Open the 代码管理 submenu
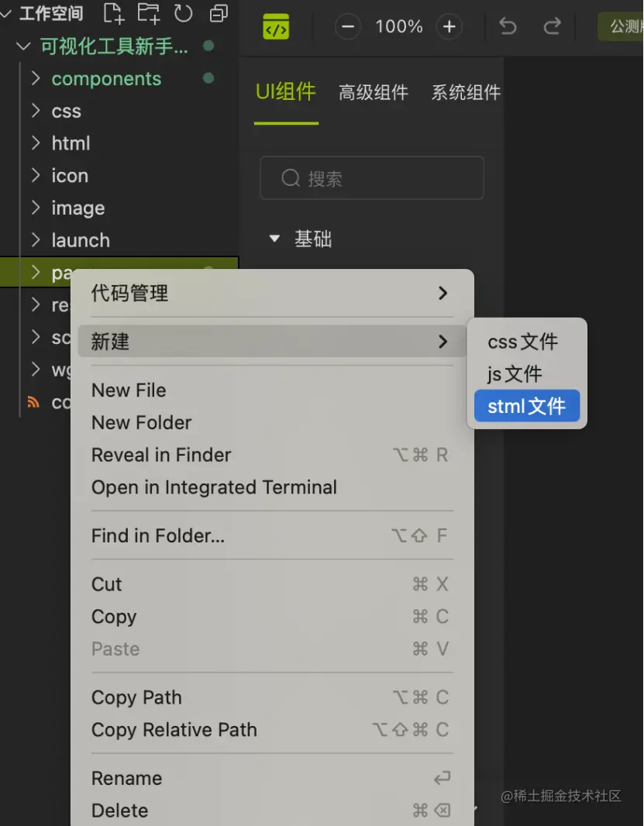 click(272, 293)
